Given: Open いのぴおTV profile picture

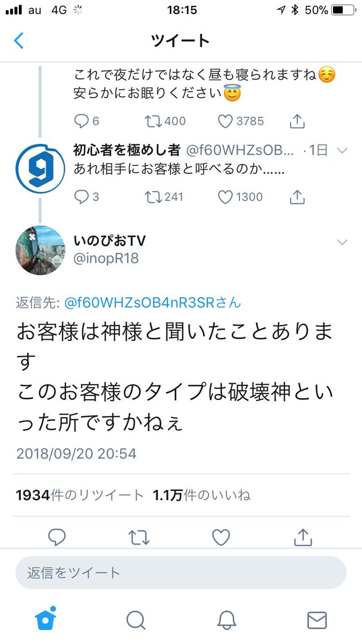Looking at the screenshot, I should coord(40,251).
